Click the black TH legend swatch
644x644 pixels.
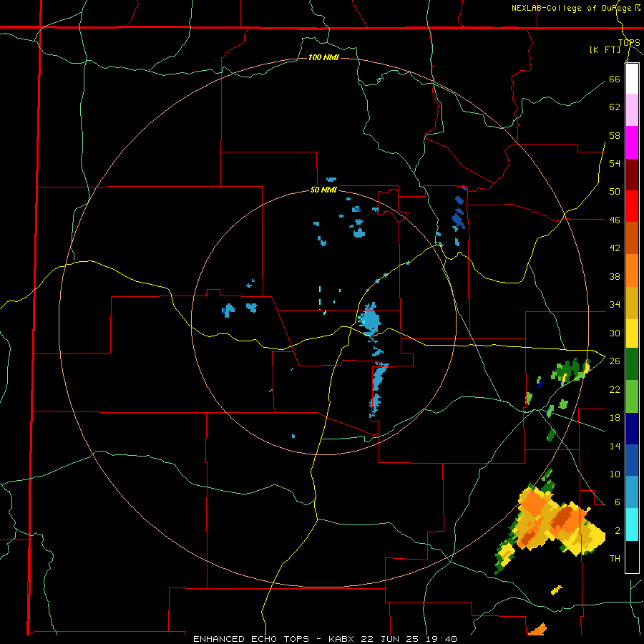click(632, 557)
